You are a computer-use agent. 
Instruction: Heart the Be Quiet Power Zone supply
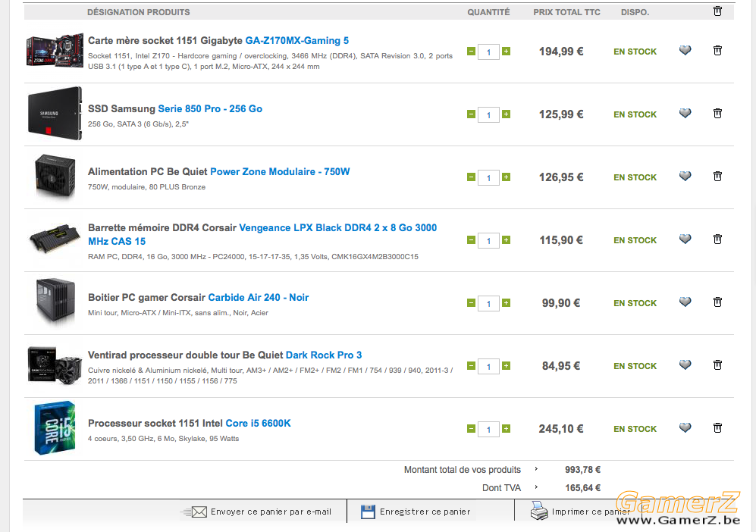click(x=685, y=176)
